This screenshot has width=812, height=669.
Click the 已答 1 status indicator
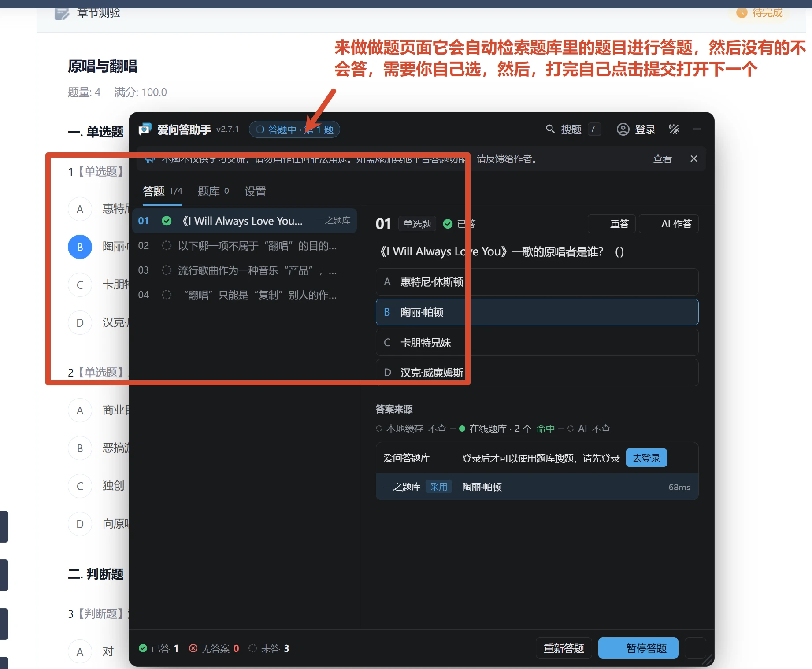point(159,648)
